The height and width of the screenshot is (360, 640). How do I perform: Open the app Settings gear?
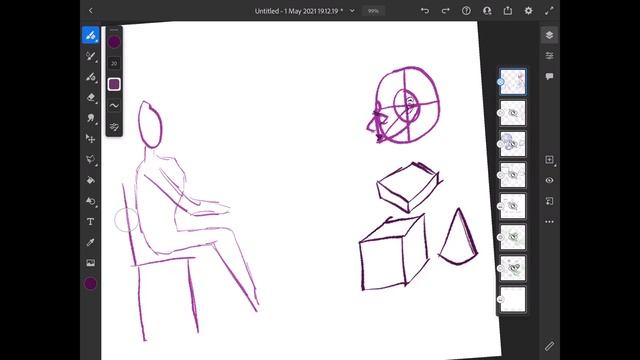click(x=529, y=11)
